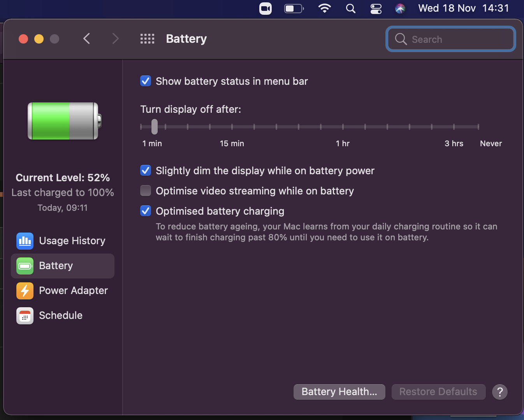This screenshot has height=420, width=524.
Task: Click the Power Adapter lightning icon
Action: 25,291
